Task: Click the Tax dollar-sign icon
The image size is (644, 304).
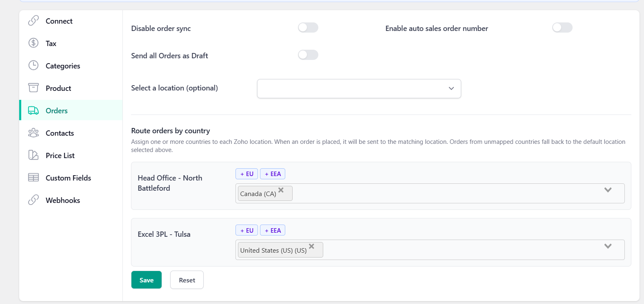Action: [x=33, y=43]
